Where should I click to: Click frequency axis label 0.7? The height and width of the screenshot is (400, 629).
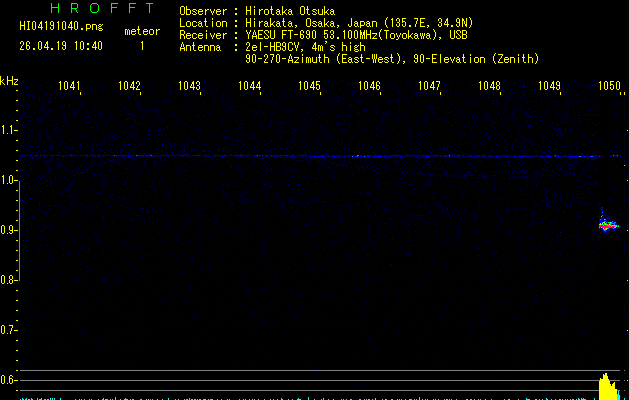click(x=8, y=330)
